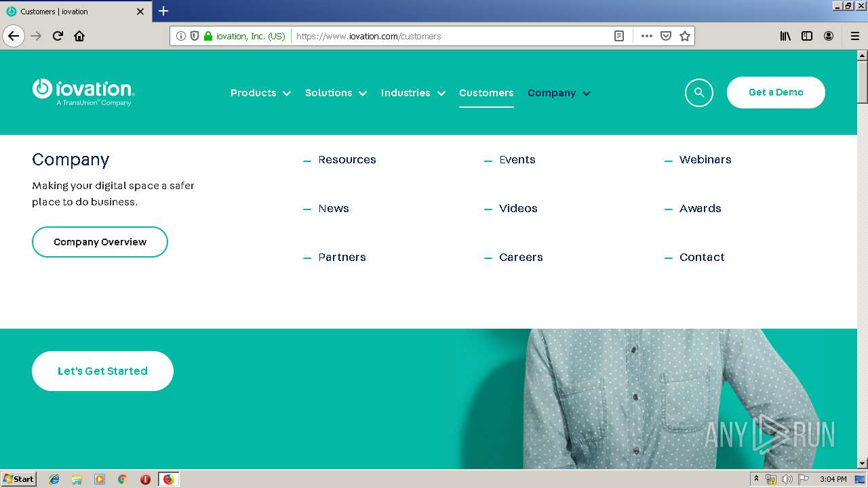Click the tracking protection shield icon
The height and width of the screenshot is (488, 868).
coord(195,36)
